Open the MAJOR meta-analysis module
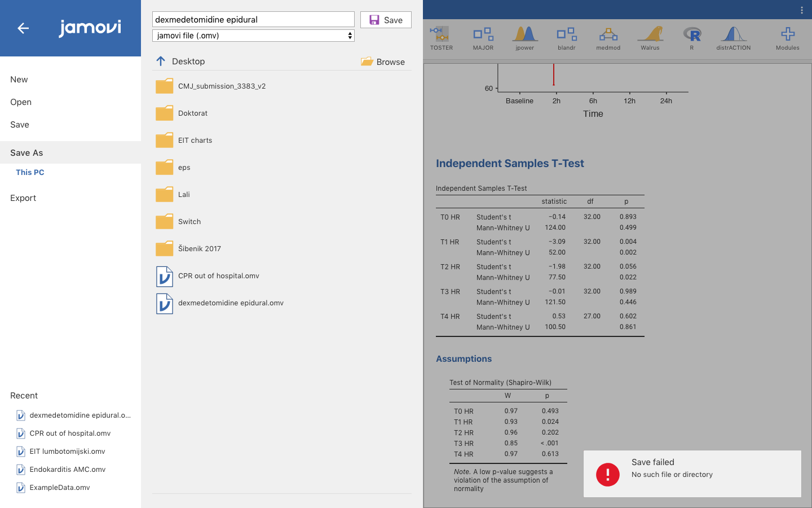The height and width of the screenshot is (508, 812). pos(483,38)
